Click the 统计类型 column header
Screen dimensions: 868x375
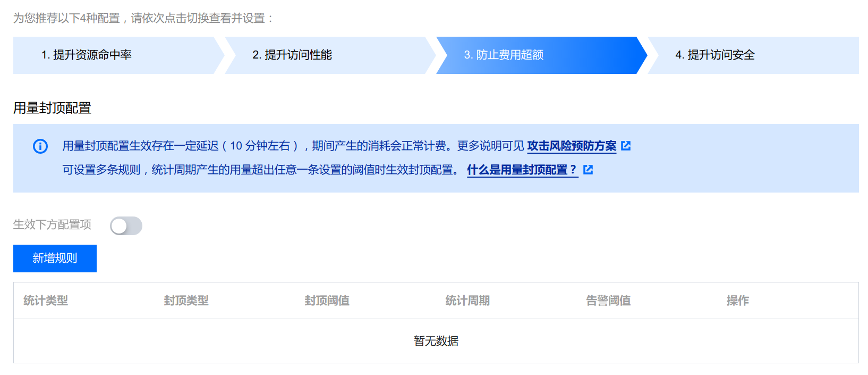46,301
